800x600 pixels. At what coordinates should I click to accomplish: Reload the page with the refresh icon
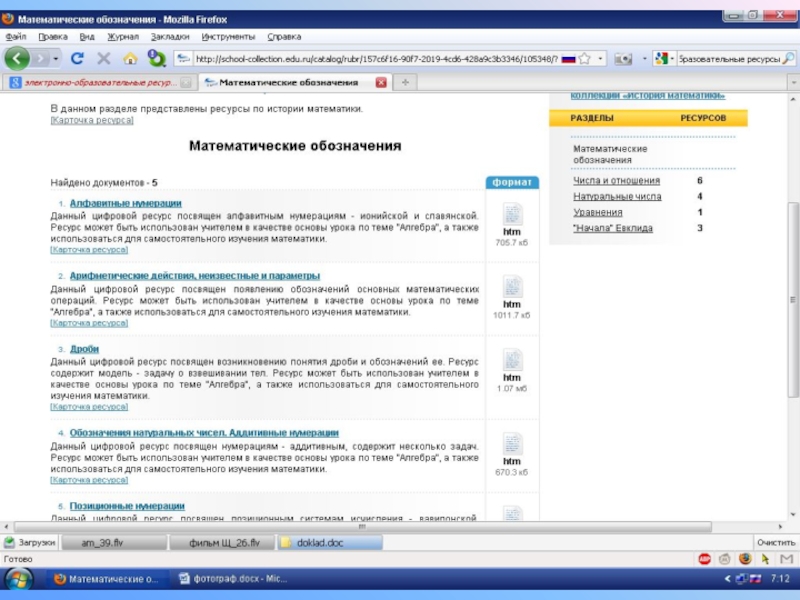point(77,59)
